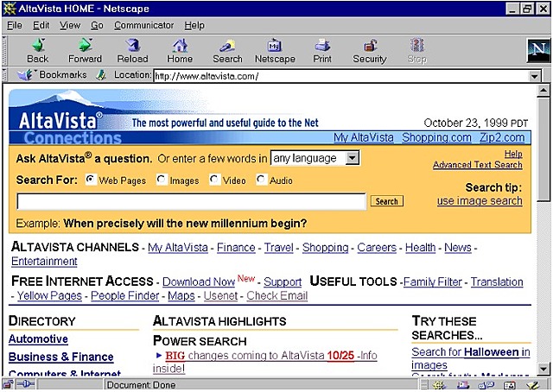Screen dimensions: 553x392
Task: Open the People Finder link
Action: pyautogui.click(x=124, y=295)
